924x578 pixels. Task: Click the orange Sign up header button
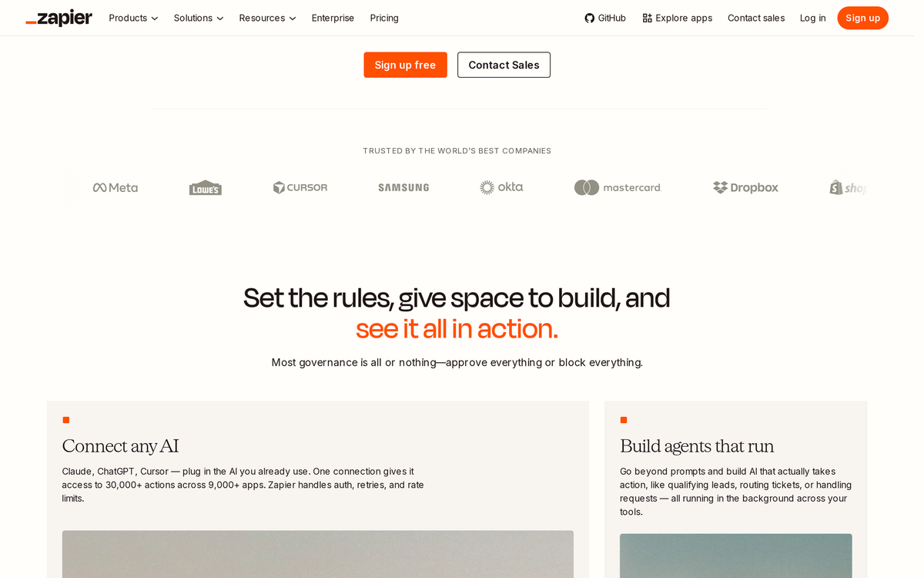click(862, 18)
